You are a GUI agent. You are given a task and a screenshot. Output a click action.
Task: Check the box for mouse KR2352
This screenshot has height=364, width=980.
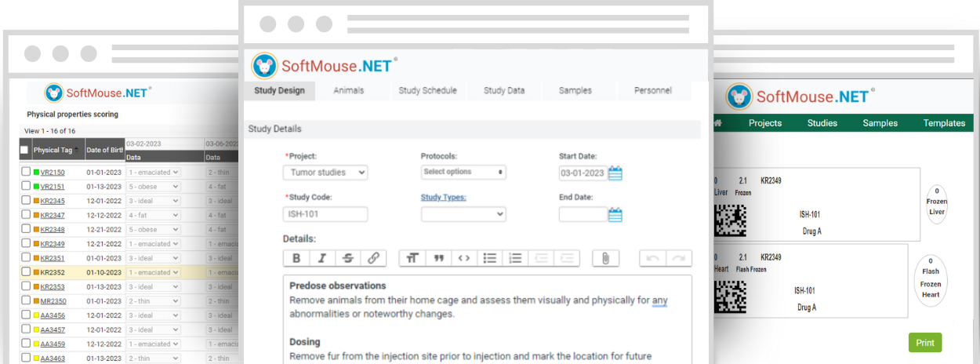click(x=26, y=272)
